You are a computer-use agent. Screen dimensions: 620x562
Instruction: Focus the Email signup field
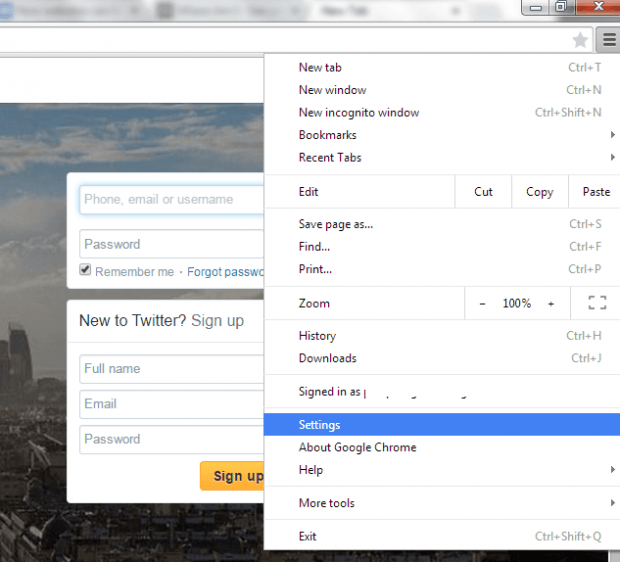pos(172,404)
